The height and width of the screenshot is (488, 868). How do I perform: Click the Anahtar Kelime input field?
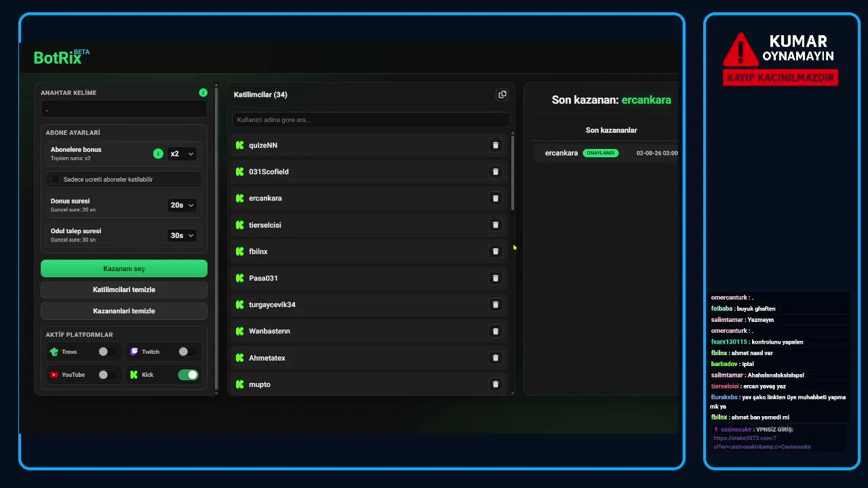point(124,109)
